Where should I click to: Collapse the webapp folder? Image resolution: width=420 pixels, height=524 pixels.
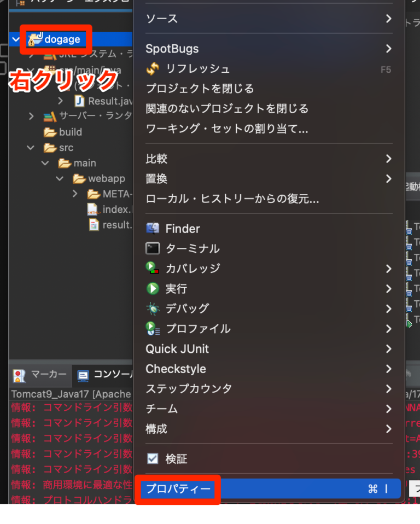(60, 178)
